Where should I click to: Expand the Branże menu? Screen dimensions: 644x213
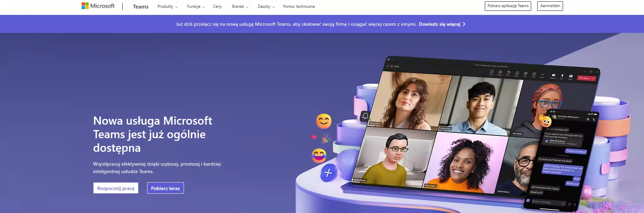pyautogui.click(x=240, y=6)
